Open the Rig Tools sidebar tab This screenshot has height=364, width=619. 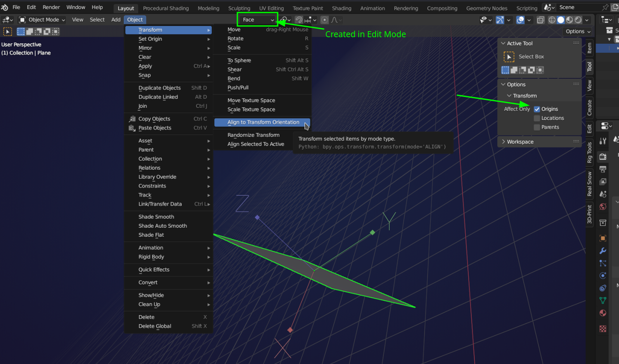click(589, 153)
